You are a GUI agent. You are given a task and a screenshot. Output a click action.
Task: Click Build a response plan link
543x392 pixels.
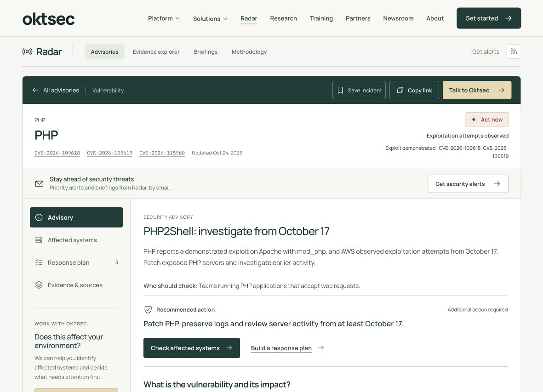tap(281, 348)
